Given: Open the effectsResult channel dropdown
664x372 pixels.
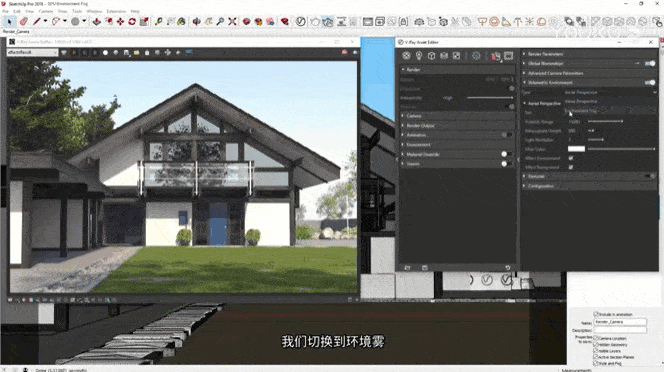Looking at the screenshot, I should (32, 53).
